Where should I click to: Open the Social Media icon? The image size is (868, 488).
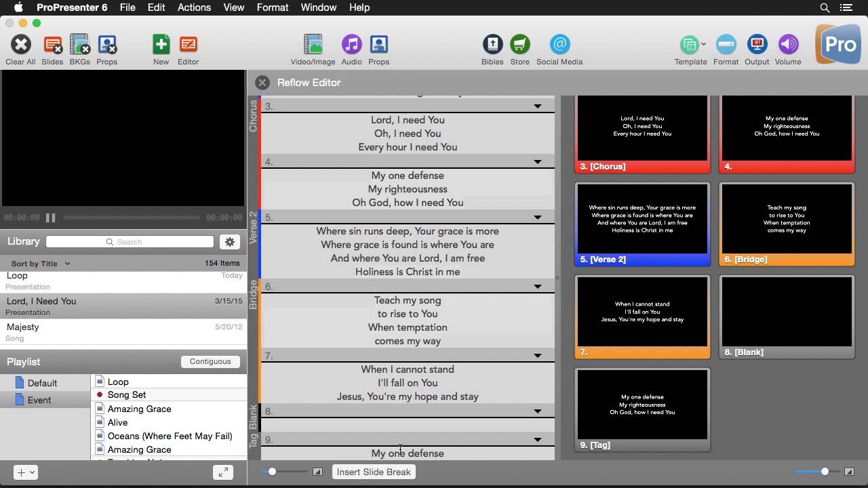559,45
